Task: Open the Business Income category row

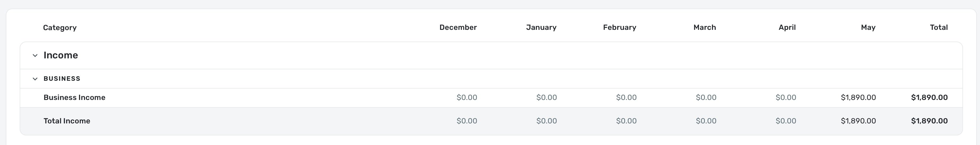Action: pyautogui.click(x=491, y=98)
